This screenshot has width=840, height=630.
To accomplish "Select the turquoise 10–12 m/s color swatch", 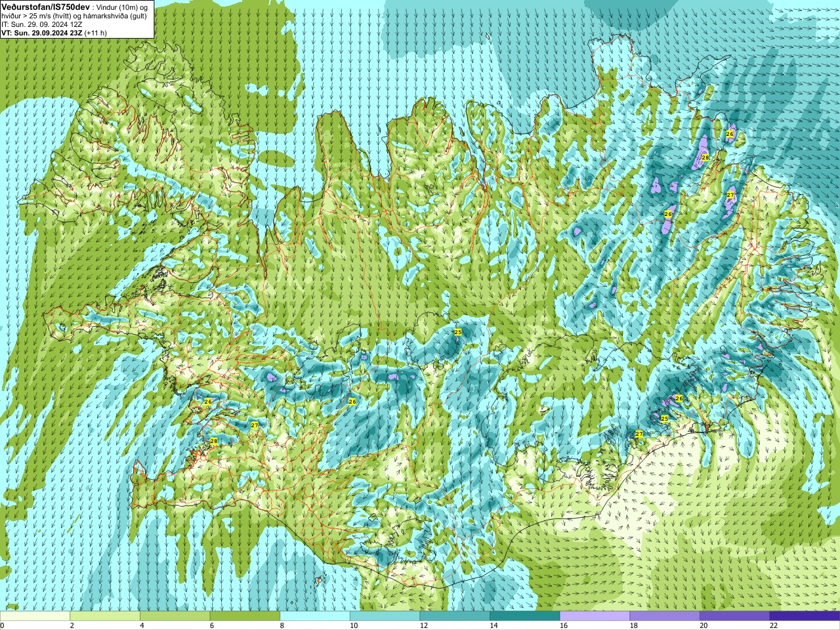I will (385, 616).
